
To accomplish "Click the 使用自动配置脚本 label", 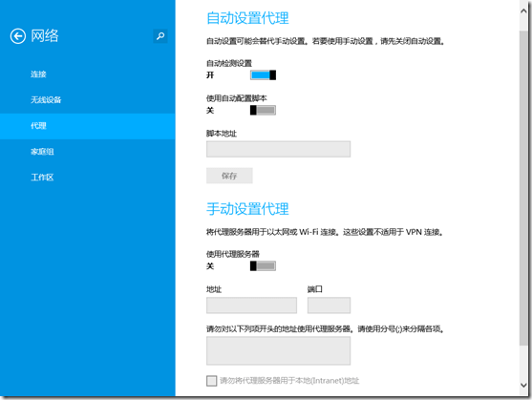I will (x=237, y=98).
